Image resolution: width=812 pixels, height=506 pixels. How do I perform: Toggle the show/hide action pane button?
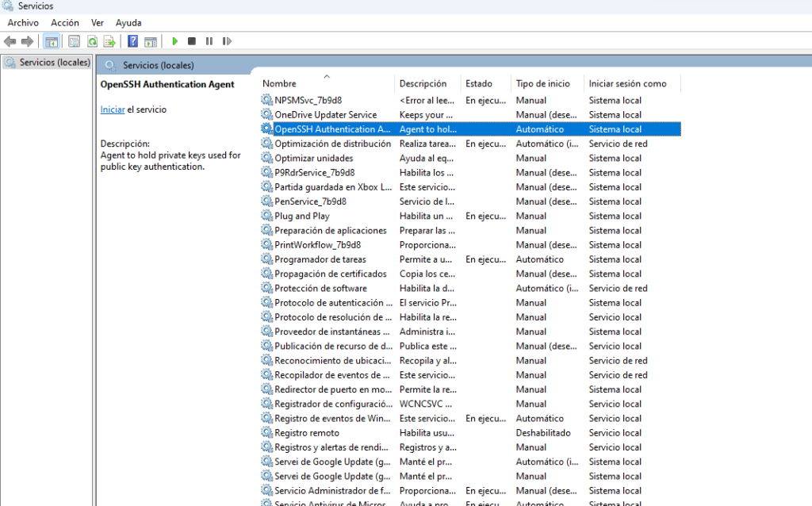pos(150,41)
